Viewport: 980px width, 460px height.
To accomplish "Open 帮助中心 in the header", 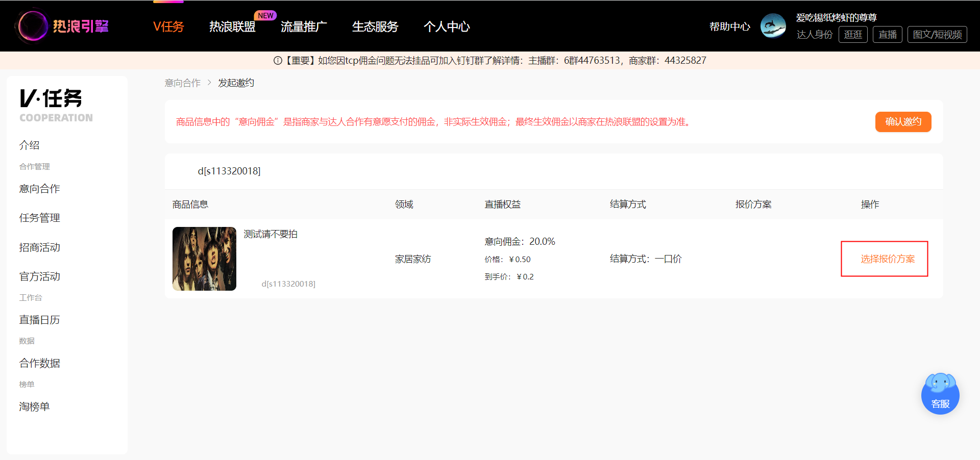I will pos(730,27).
